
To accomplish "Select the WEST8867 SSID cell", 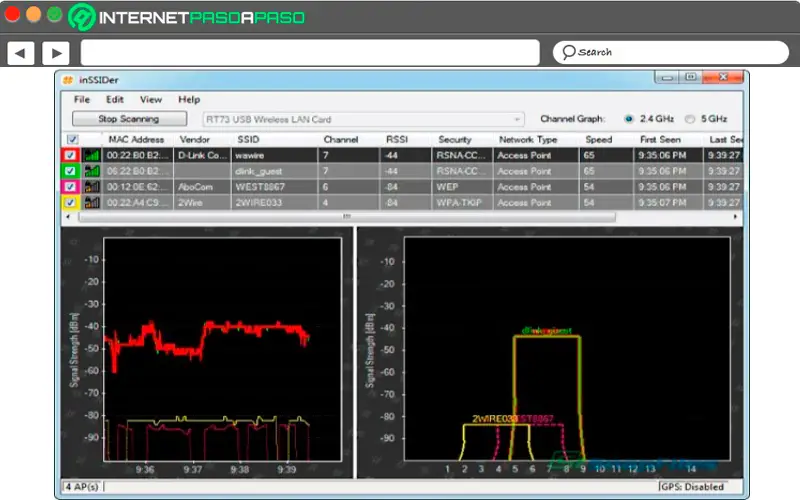I will coord(274,187).
